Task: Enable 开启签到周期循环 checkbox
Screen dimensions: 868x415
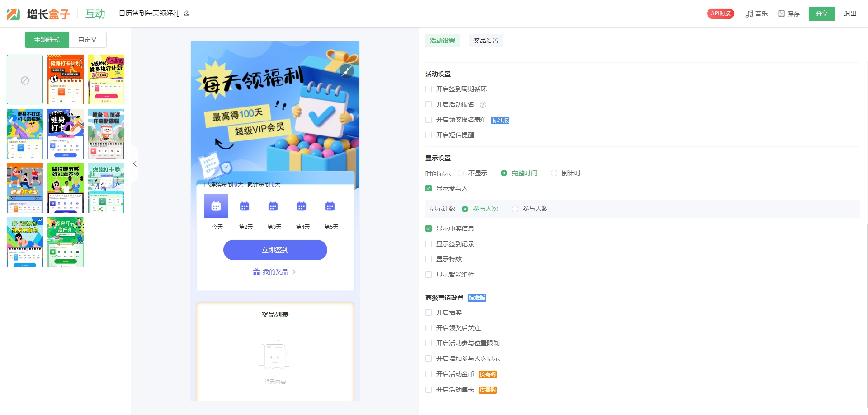Action: 429,89
